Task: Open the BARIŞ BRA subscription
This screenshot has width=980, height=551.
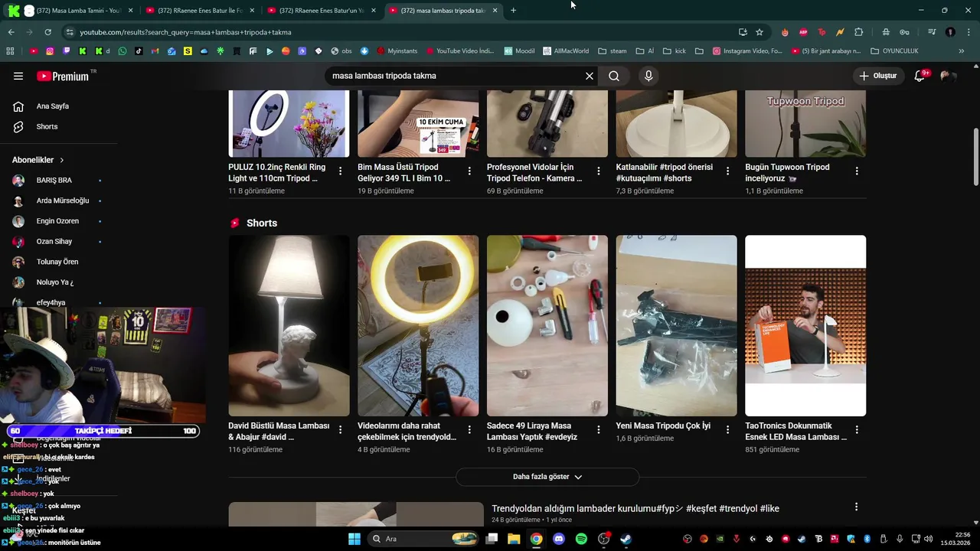Action: (x=59, y=180)
